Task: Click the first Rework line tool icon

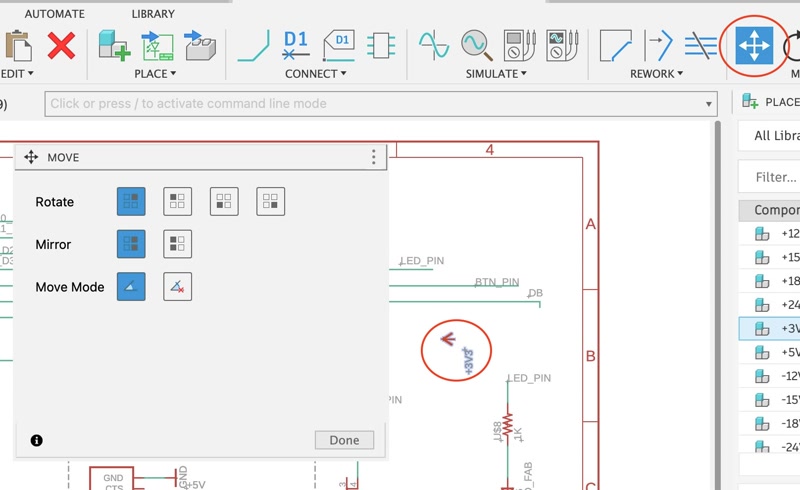Action: click(x=615, y=45)
